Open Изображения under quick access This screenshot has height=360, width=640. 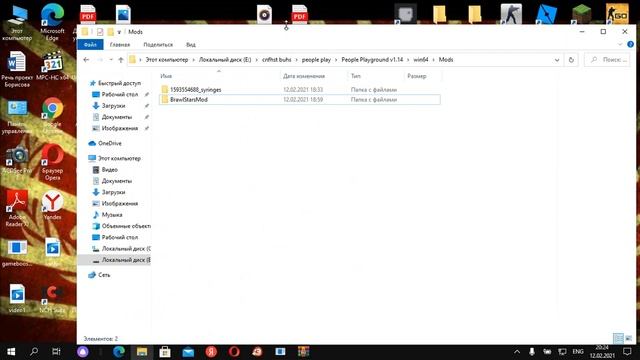click(120, 128)
